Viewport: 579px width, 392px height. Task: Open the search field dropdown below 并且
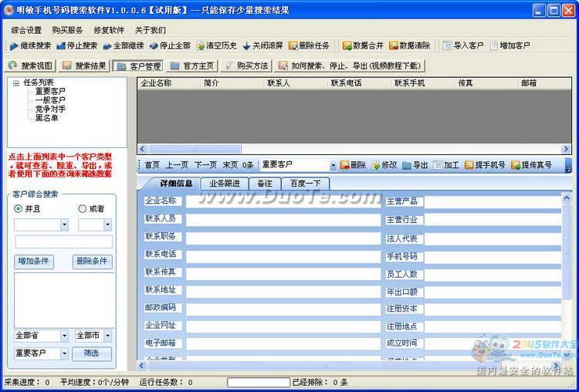pyautogui.click(x=64, y=225)
